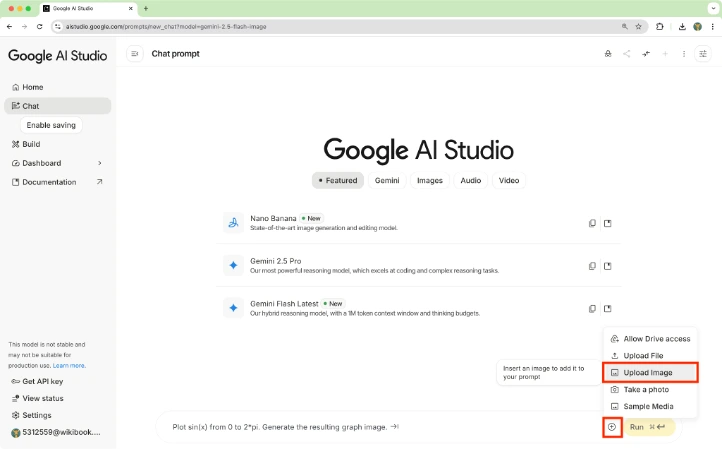
Task: Open the browser extensions puzzle icon
Action: (x=659, y=27)
